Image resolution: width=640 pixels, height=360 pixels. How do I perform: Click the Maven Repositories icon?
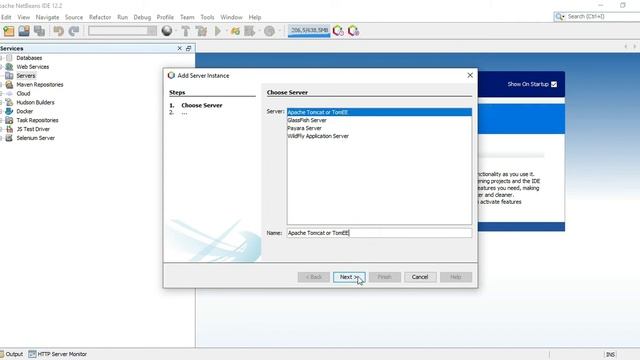tap(9, 85)
